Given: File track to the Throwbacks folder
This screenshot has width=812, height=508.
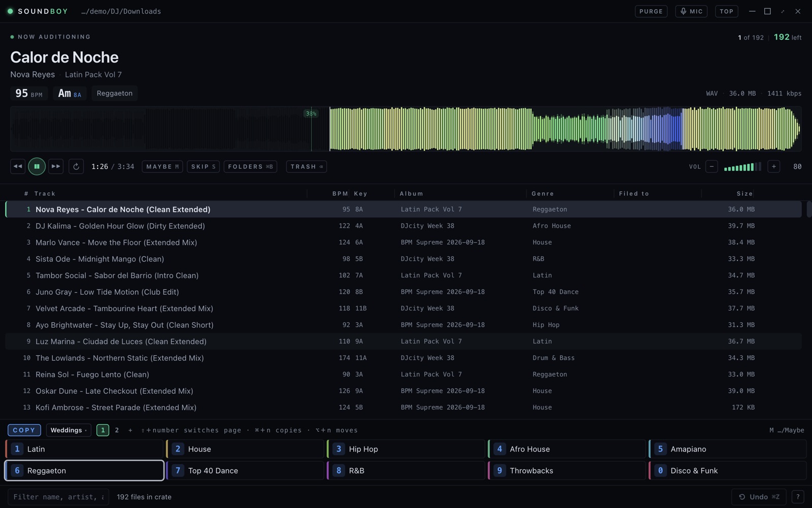Looking at the screenshot, I should [x=567, y=470].
